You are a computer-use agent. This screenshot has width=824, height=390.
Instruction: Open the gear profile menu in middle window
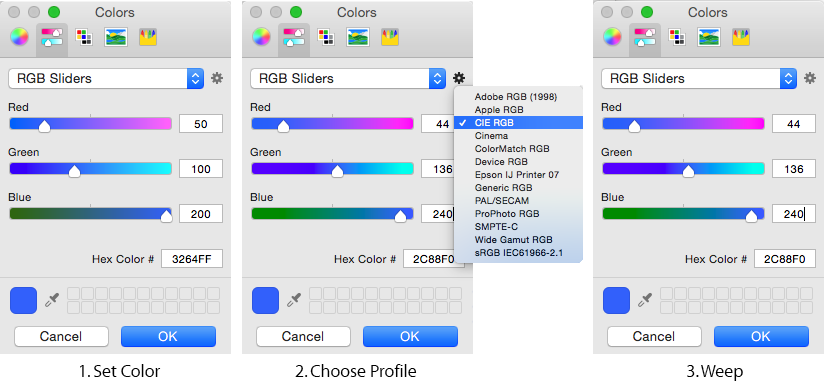(x=459, y=78)
